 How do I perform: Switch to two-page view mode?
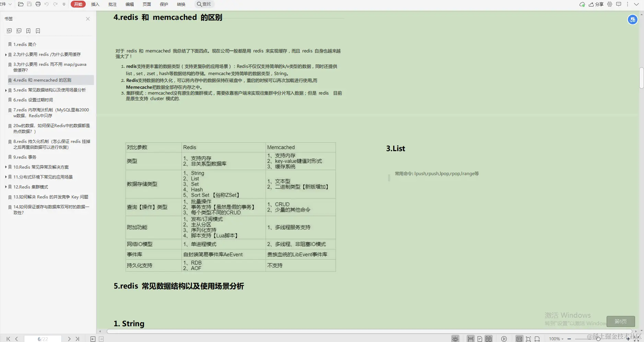pyautogui.click(x=489, y=339)
